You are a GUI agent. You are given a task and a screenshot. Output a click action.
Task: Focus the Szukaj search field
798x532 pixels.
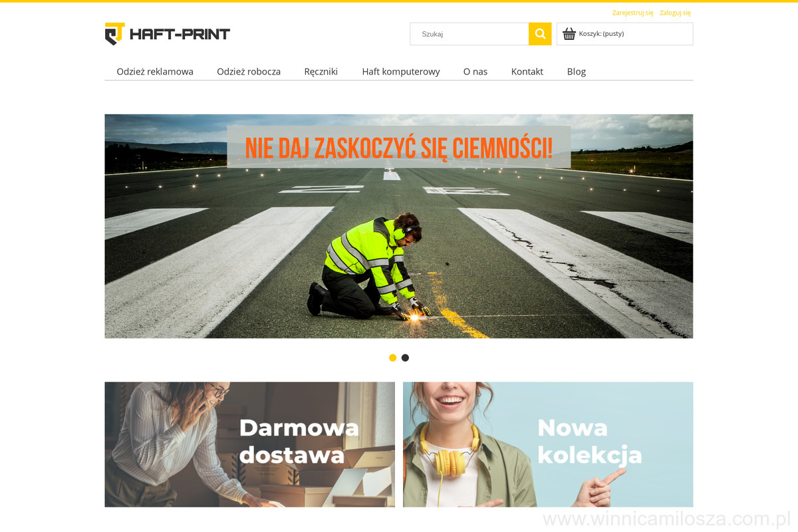(x=469, y=34)
